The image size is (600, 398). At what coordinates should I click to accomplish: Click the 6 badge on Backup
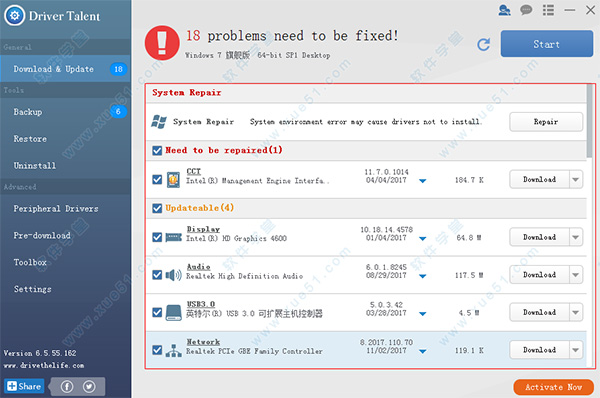point(118,111)
